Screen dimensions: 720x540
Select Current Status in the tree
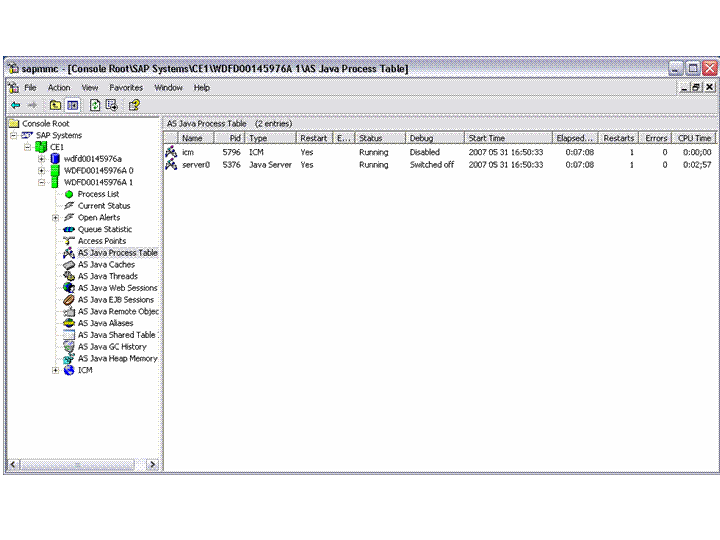[104, 206]
